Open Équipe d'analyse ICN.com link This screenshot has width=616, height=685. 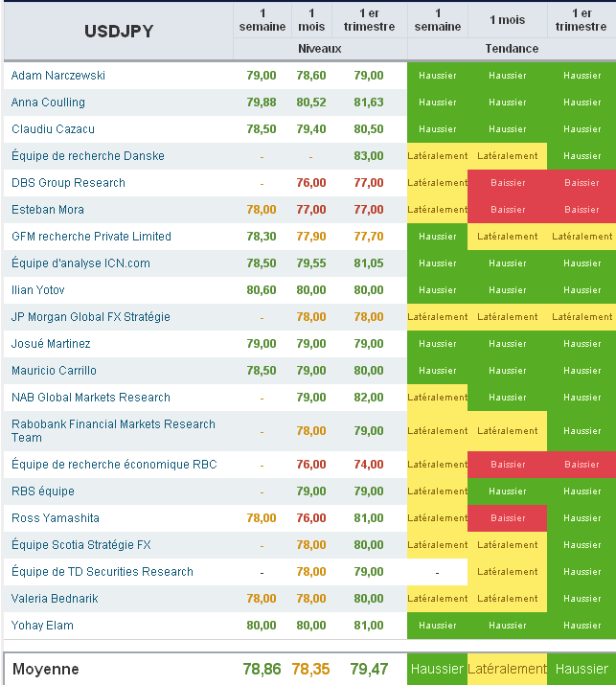tap(80, 263)
